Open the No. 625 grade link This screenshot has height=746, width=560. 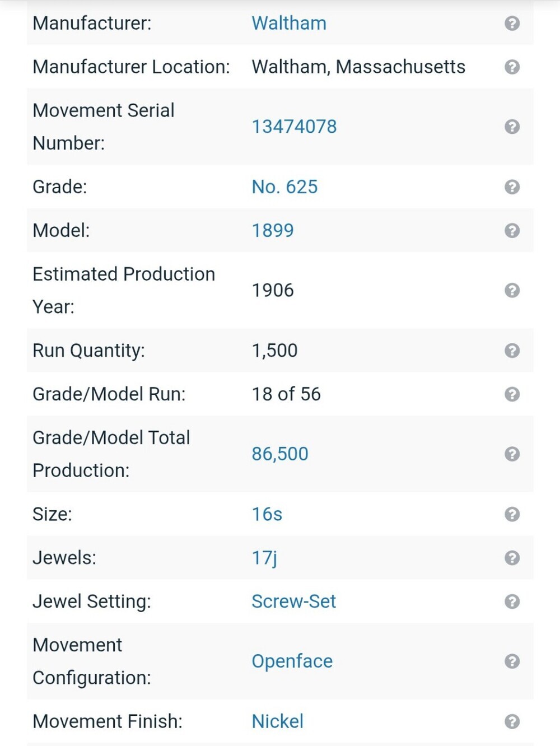point(284,186)
